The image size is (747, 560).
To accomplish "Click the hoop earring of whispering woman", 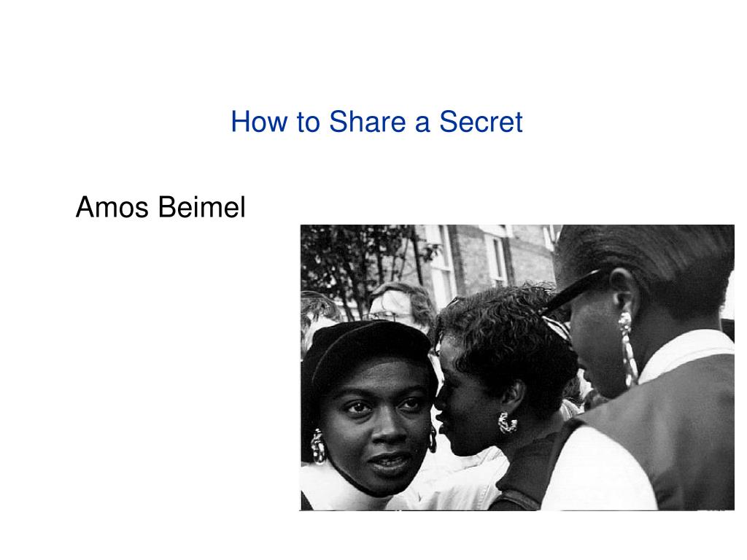I will point(508,422).
